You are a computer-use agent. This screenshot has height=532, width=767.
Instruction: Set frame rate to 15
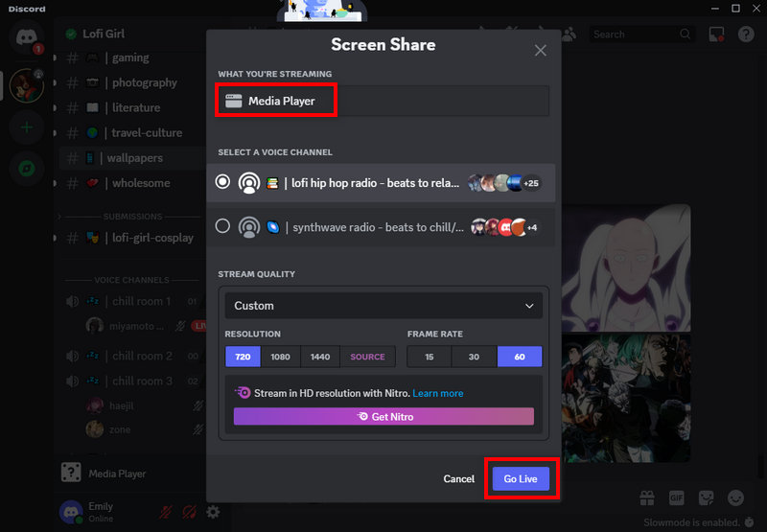tap(429, 357)
